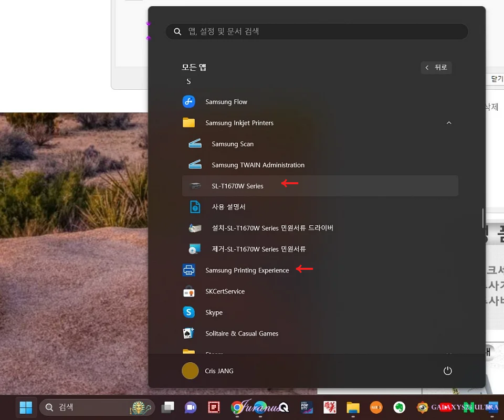Launch Skype from the app list
This screenshot has width=504, height=420.
click(320, 312)
